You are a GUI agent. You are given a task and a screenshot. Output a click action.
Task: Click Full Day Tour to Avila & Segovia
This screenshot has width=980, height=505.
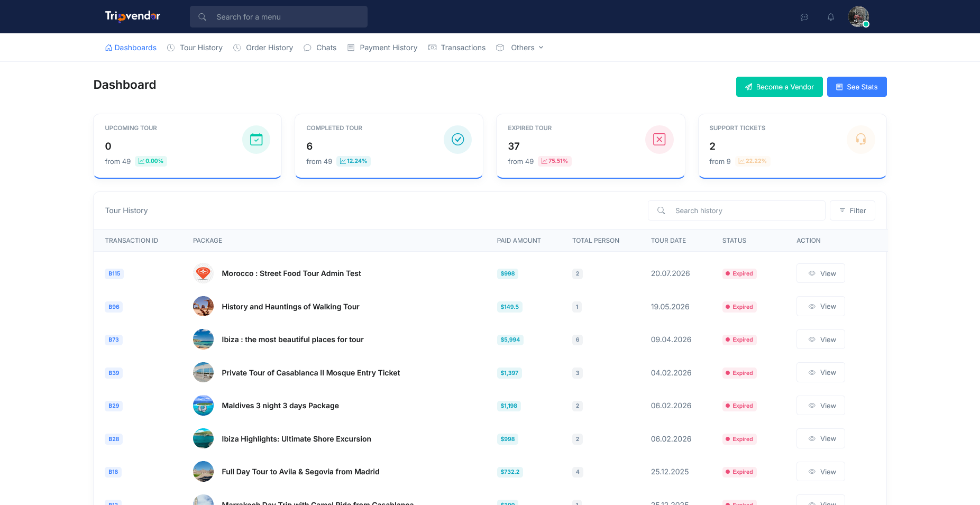coord(300,472)
